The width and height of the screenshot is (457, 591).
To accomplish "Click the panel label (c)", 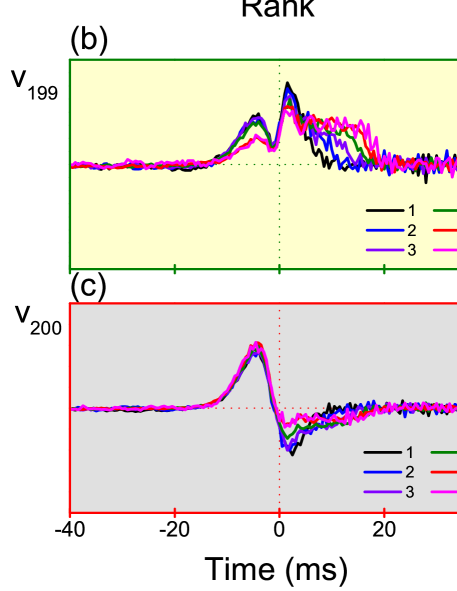I will pos(88,288).
